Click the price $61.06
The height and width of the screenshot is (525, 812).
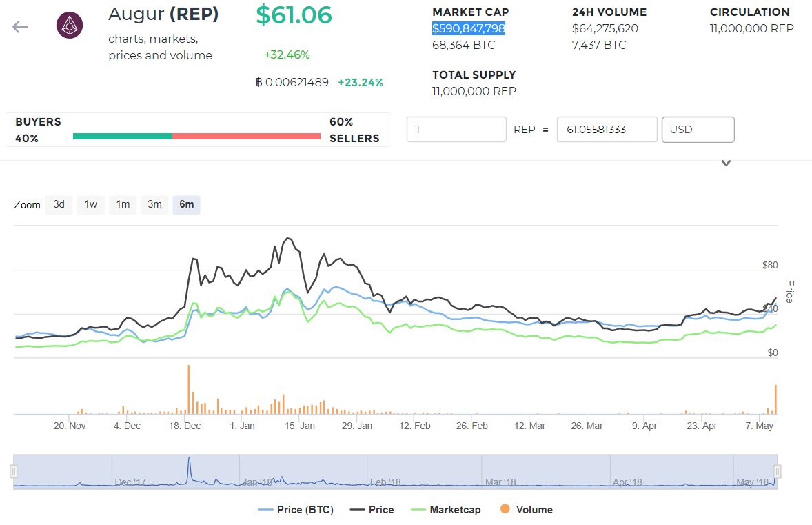[x=294, y=14]
